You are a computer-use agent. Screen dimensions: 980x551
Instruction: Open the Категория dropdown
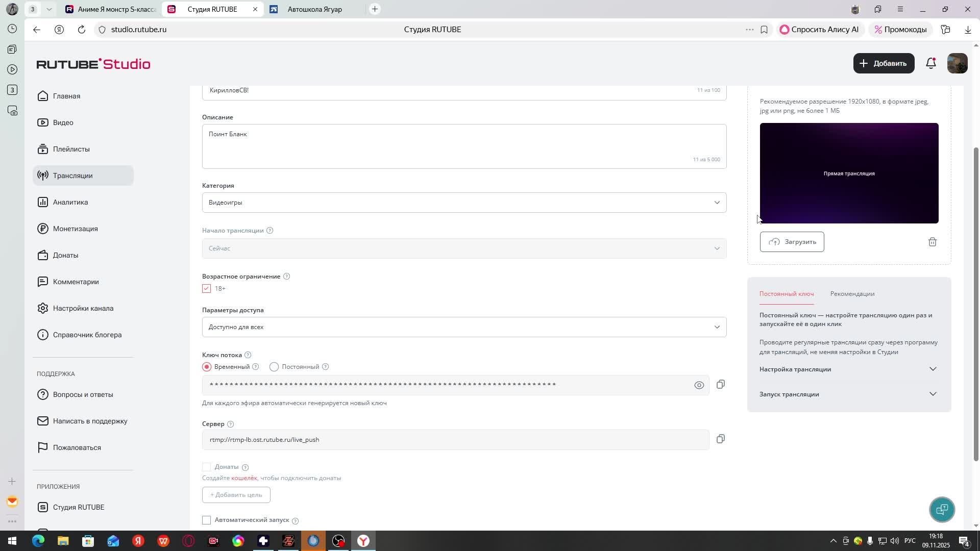pos(463,203)
